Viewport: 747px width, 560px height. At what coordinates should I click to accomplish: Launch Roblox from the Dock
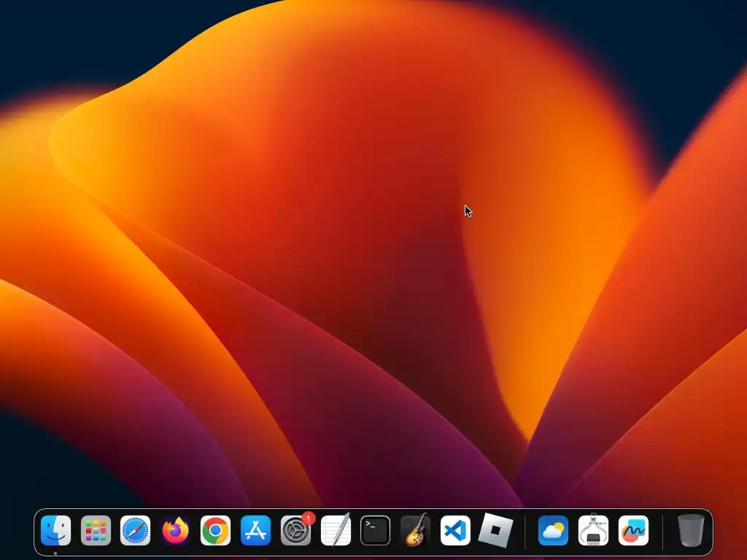click(x=495, y=530)
